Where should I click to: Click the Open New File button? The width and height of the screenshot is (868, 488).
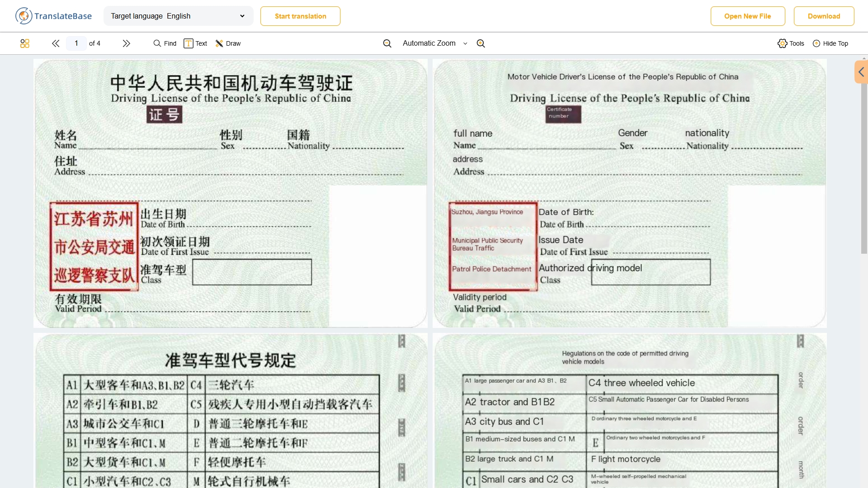[748, 16]
